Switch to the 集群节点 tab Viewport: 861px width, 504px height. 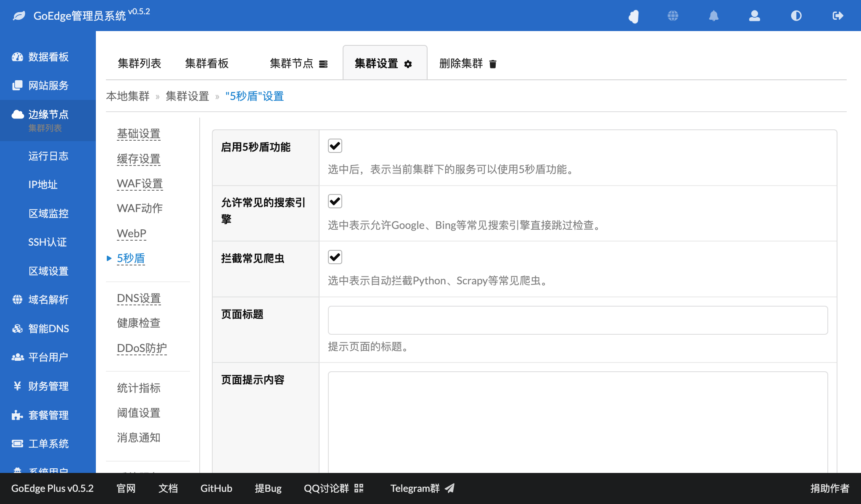(x=298, y=63)
